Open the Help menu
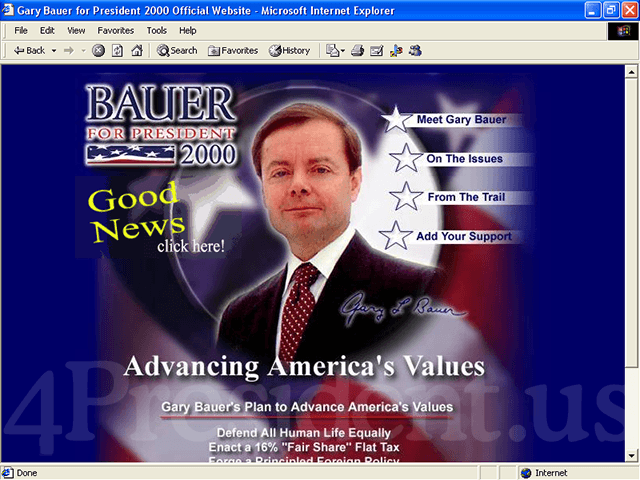Image resolution: width=640 pixels, height=480 pixels. [x=187, y=31]
